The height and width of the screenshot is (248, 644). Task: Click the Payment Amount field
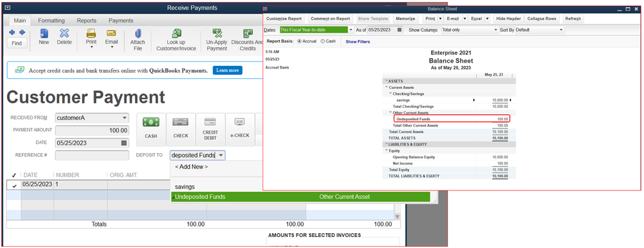pyautogui.click(x=92, y=130)
